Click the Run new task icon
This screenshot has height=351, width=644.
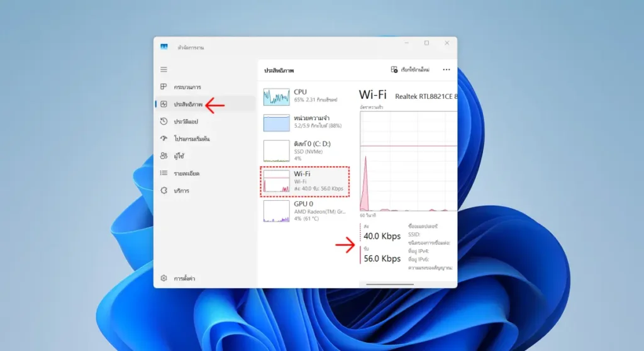pyautogui.click(x=394, y=70)
